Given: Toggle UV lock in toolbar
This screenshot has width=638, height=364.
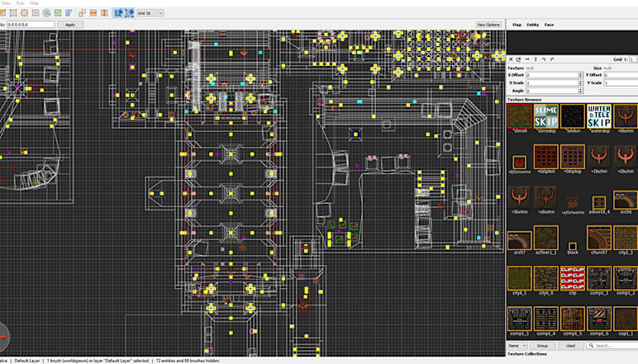Looking at the screenshot, I should 130,13.
